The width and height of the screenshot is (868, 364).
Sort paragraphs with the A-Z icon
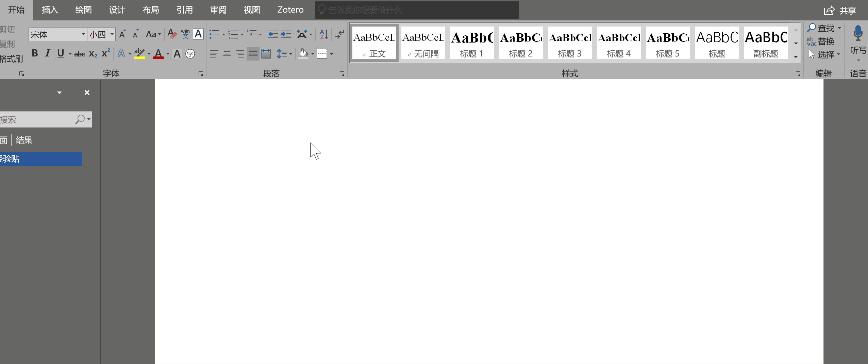[x=324, y=34]
